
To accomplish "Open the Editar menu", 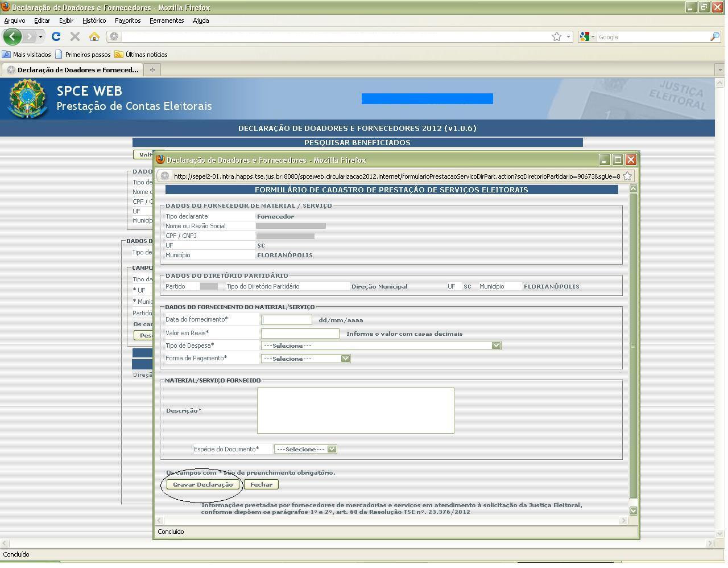I will click(x=42, y=20).
